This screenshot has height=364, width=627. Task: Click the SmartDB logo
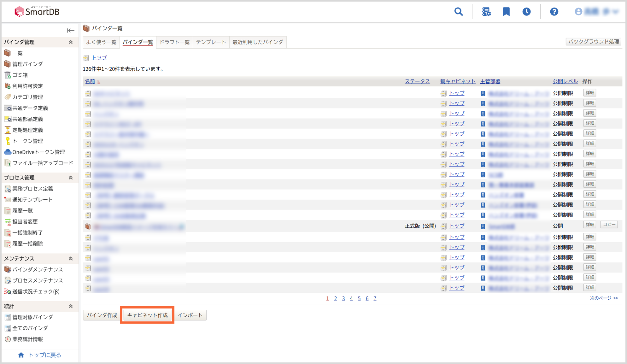tap(37, 12)
